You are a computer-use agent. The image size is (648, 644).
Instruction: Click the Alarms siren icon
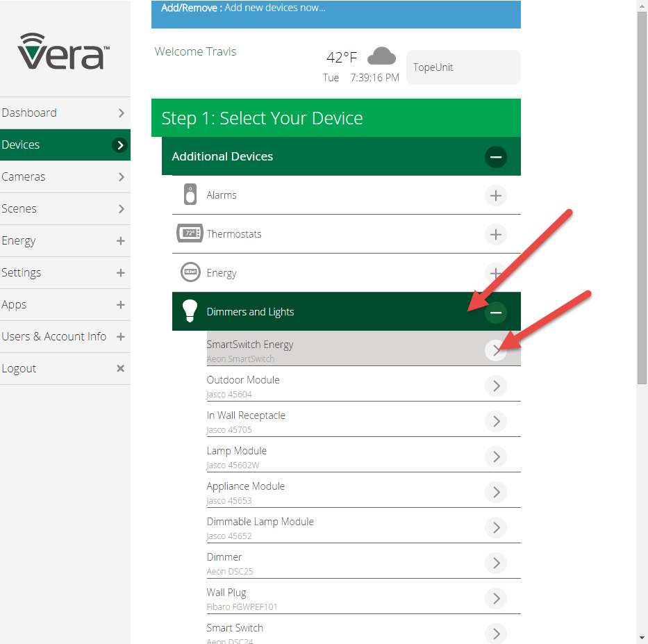point(190,195)
